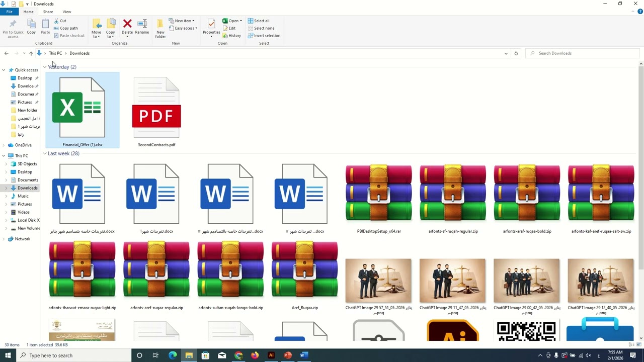Collapse the Yesterday group
The image size is (644, 362).
(x=44, y=67)
